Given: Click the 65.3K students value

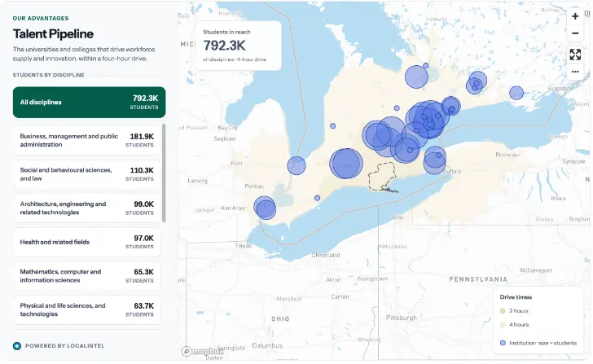Looking at the screenshot, I should click(143, 272).
